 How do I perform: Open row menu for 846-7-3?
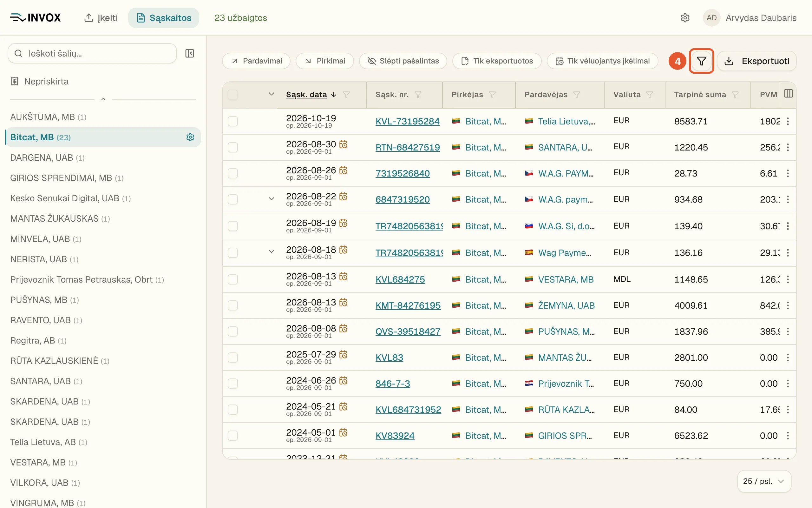coord(788,383)
